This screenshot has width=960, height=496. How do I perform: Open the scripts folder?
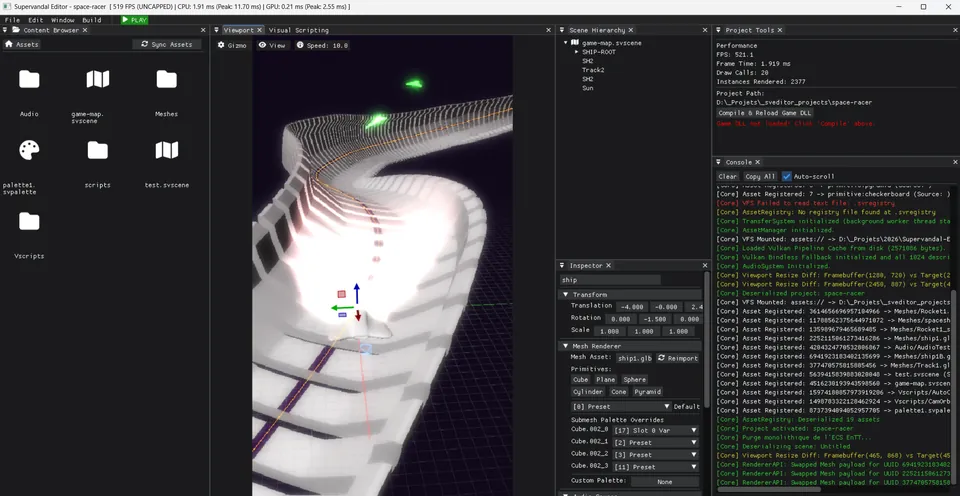[97, 150]
